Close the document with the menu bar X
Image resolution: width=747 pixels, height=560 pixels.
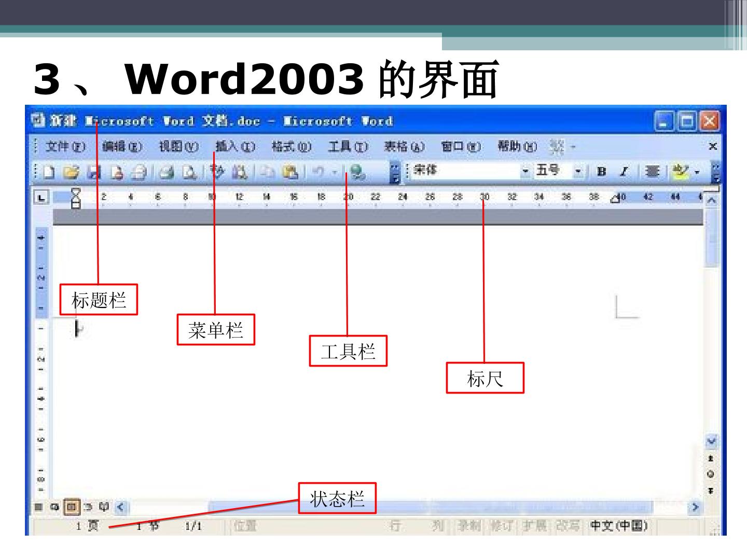click(x=713, y=146)
